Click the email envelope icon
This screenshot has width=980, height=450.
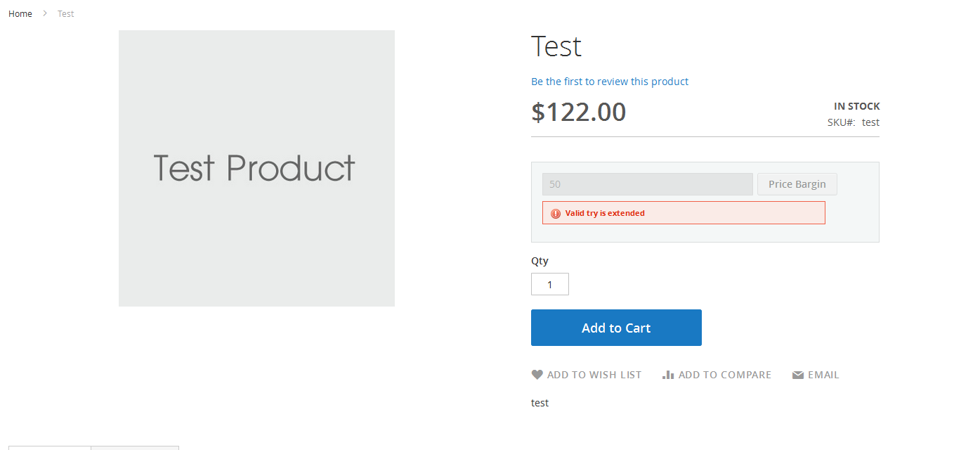pos(798,375)
